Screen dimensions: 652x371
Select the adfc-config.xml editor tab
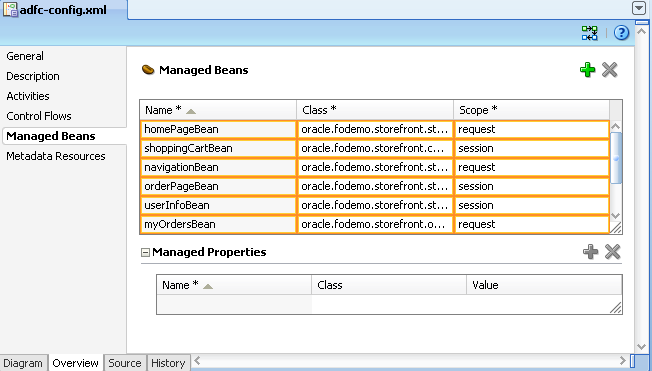(x=64, y=10)
